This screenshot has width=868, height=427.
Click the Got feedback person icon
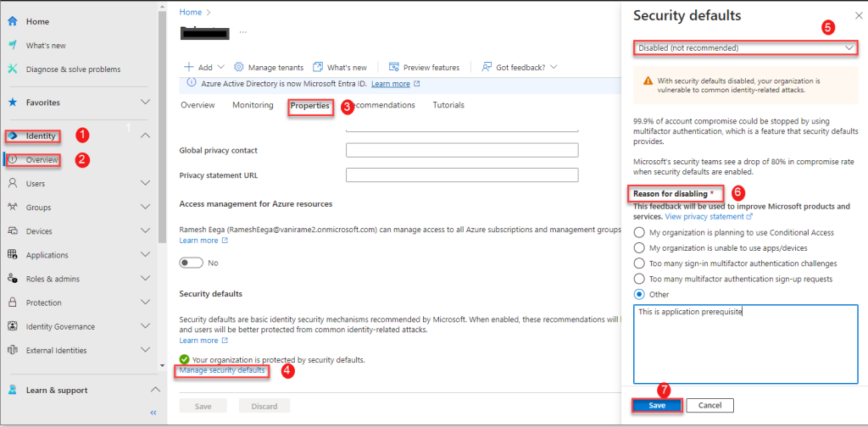coord(487,67)
